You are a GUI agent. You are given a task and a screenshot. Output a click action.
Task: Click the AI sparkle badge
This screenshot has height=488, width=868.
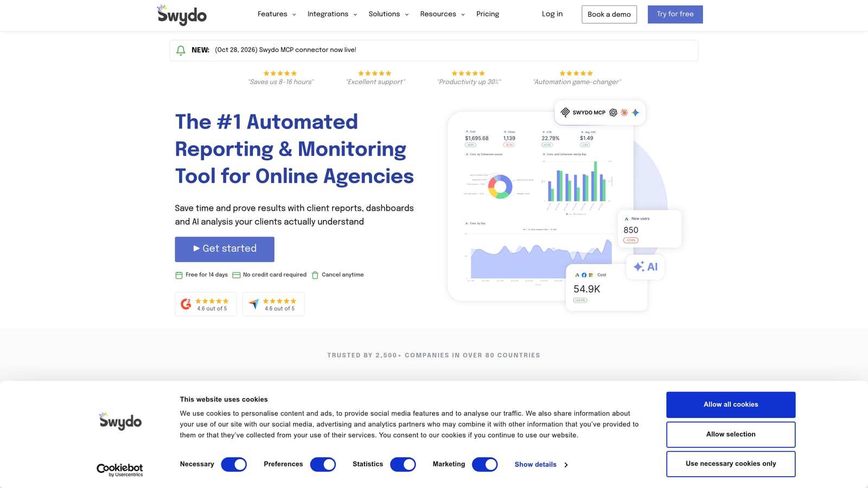tap(646, 267)
